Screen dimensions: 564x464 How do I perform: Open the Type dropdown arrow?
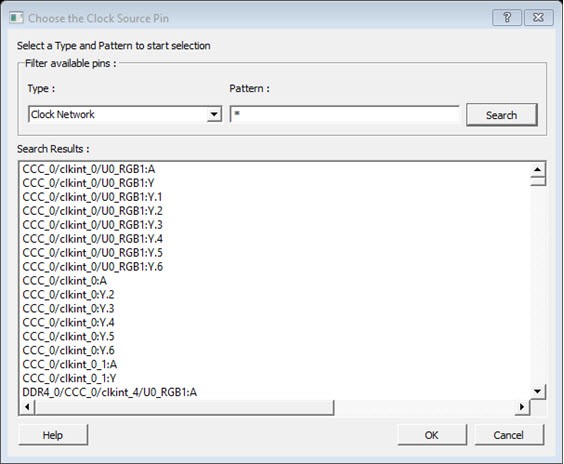tap(214, 115)
